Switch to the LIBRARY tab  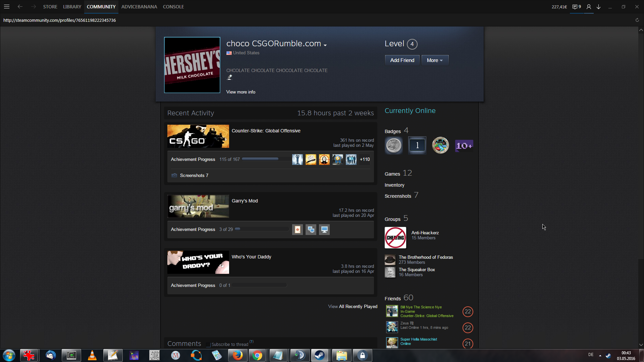(x=72, y=7)
